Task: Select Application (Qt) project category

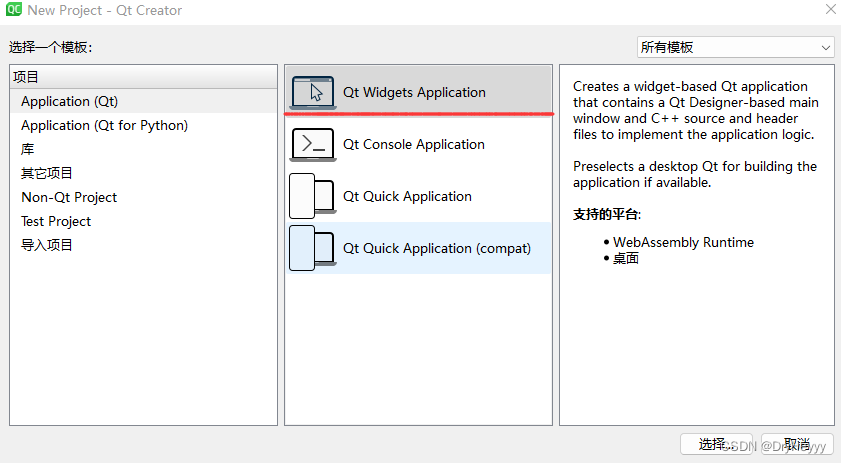Action: [143, 101]
